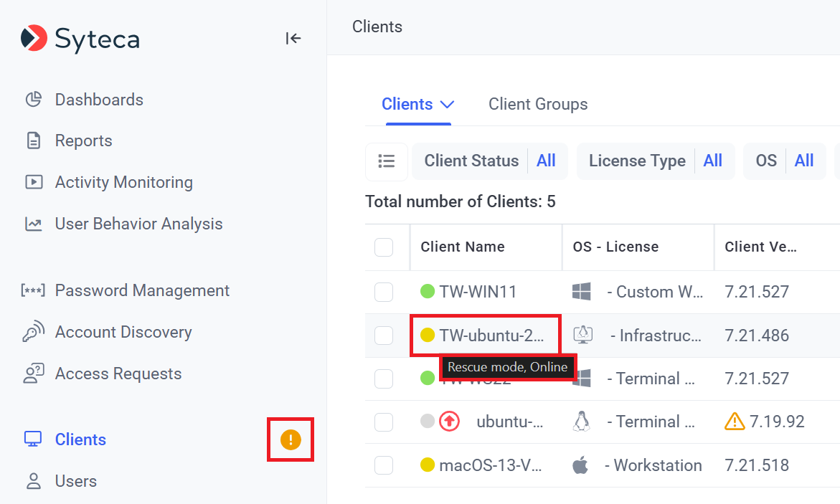
Task: Tick the checkbox for TW-WIN11
Action: pyautogui.click(x=384, y=292)
